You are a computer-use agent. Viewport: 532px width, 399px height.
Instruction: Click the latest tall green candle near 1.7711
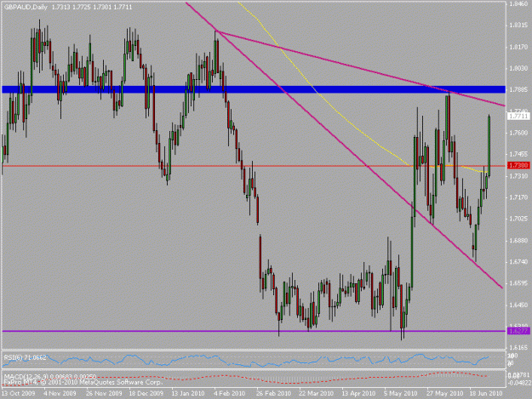(489, 145)
